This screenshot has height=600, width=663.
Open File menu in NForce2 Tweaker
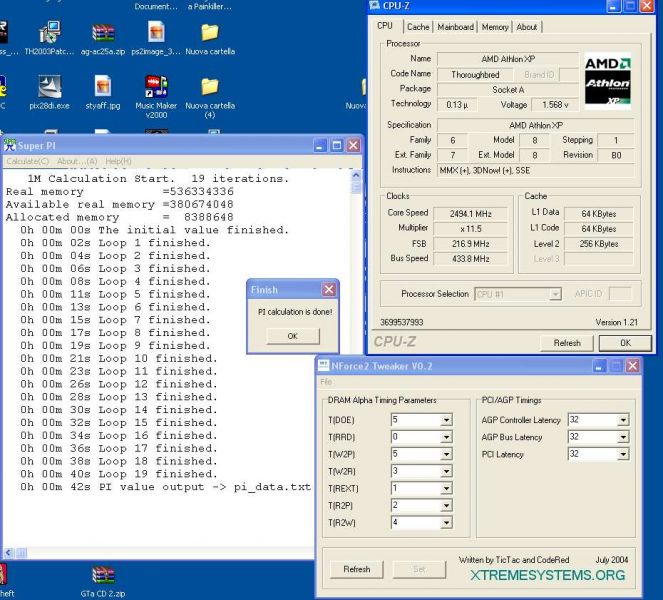pos(326,382)
